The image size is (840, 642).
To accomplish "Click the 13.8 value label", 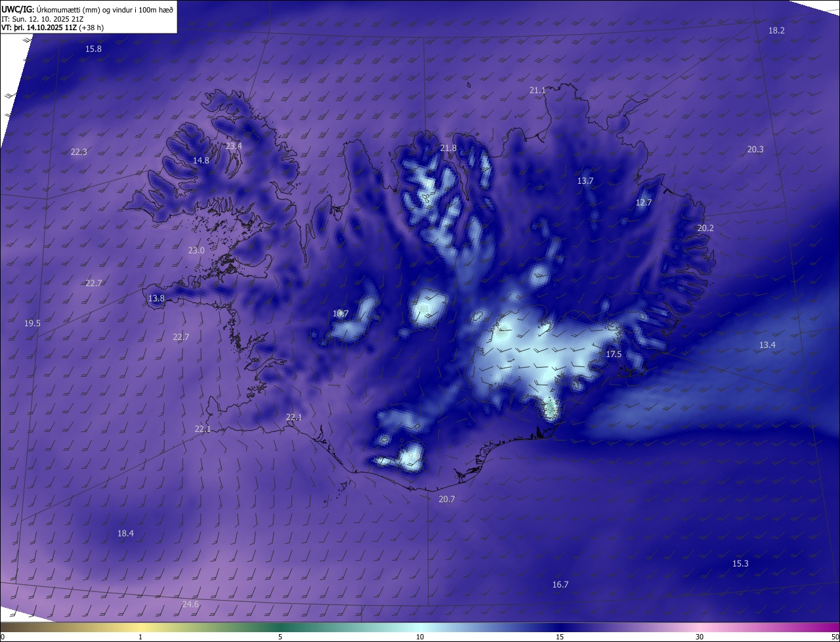I will (x=156, y=299).
